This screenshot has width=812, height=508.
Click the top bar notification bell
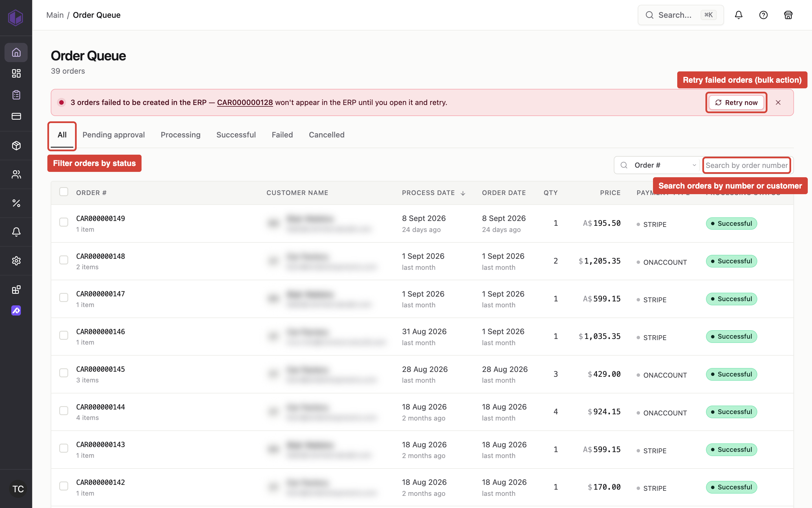[x=738, y=15]
